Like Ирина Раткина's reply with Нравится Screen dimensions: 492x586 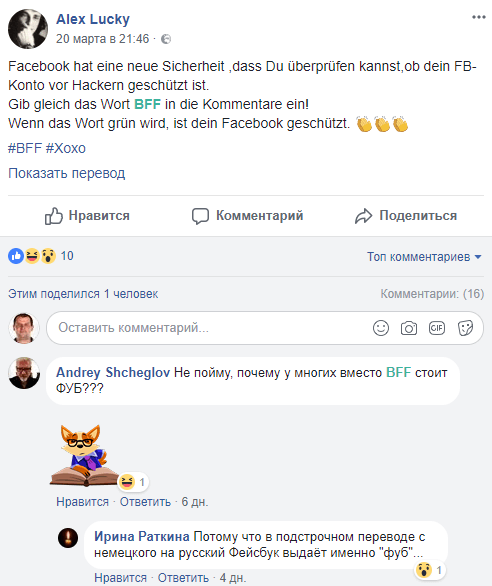(x=120, y=578)
